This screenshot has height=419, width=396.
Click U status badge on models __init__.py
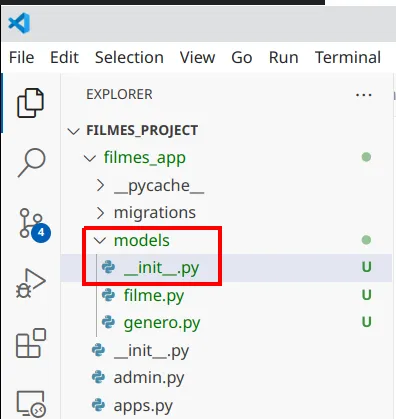367,267
